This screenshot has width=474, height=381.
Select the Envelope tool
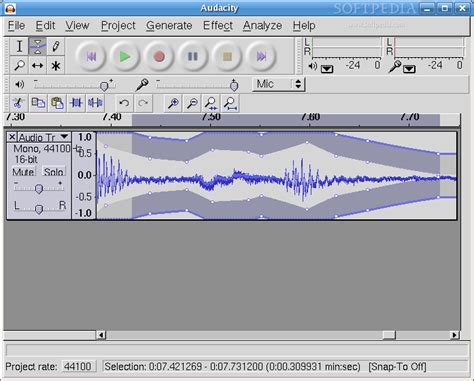click(38, 47)
